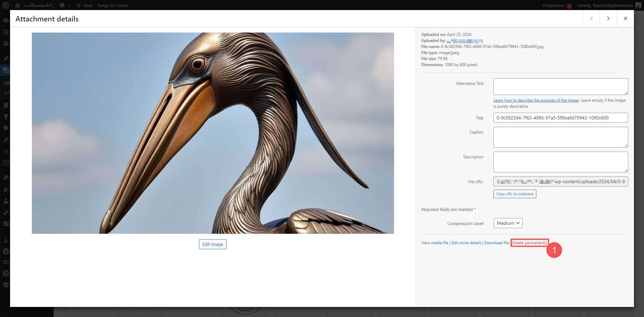
Task: Click the Comments bubble icon in sidebar
Action: point(6,128)
